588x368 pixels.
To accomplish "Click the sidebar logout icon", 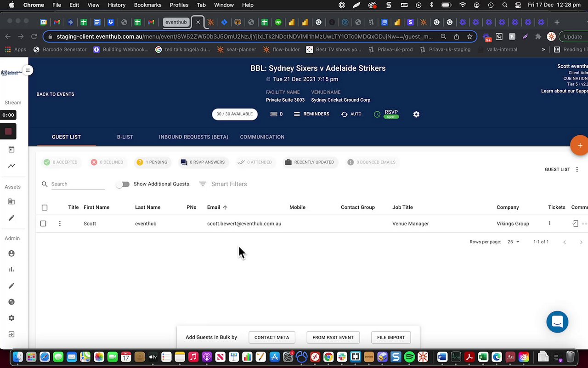I will click(x=11, y=334).
